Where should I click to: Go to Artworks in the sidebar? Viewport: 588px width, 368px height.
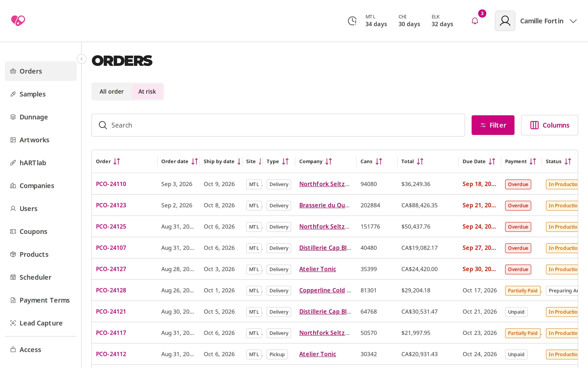(41, 140)
